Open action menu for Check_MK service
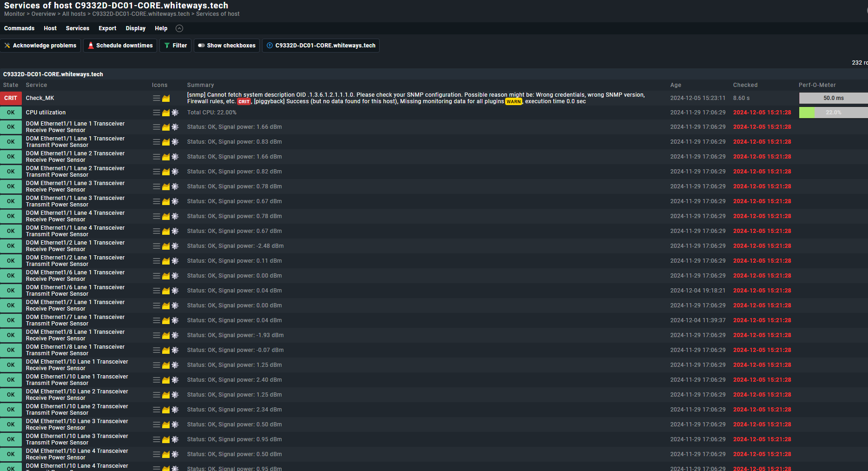 157,98
